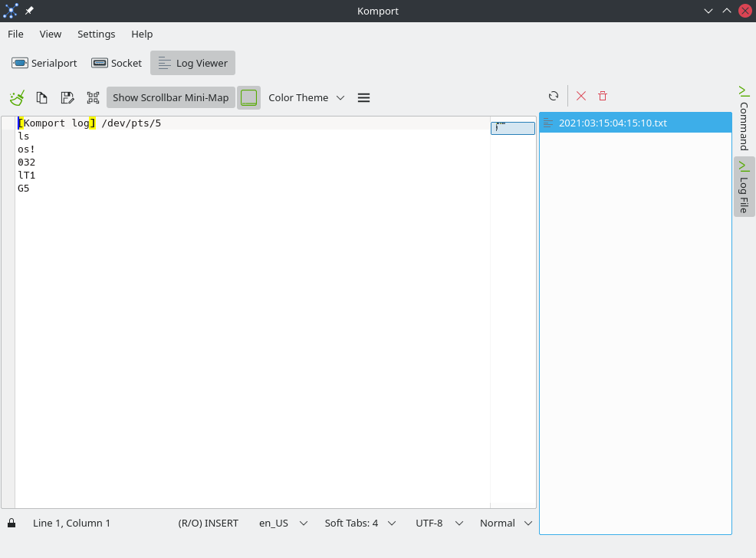The height and width of the screenshot is (558, 756).
Task: Click the select-all grid icon
Action: click(x=93, y=98)
